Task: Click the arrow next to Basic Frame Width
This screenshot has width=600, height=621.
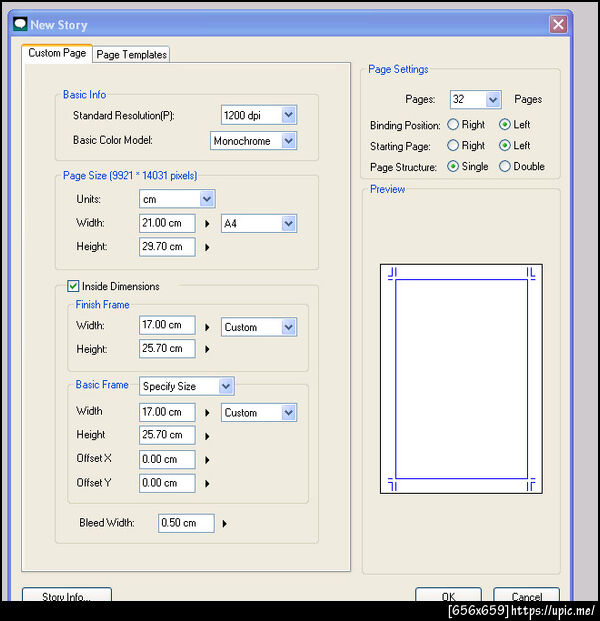Action: click(207, 413)
